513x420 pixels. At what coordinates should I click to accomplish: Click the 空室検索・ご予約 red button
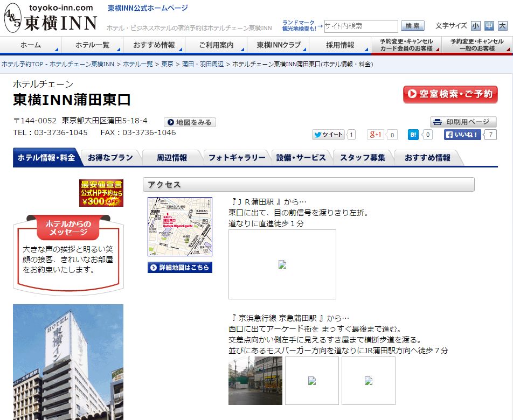[450, 94]
